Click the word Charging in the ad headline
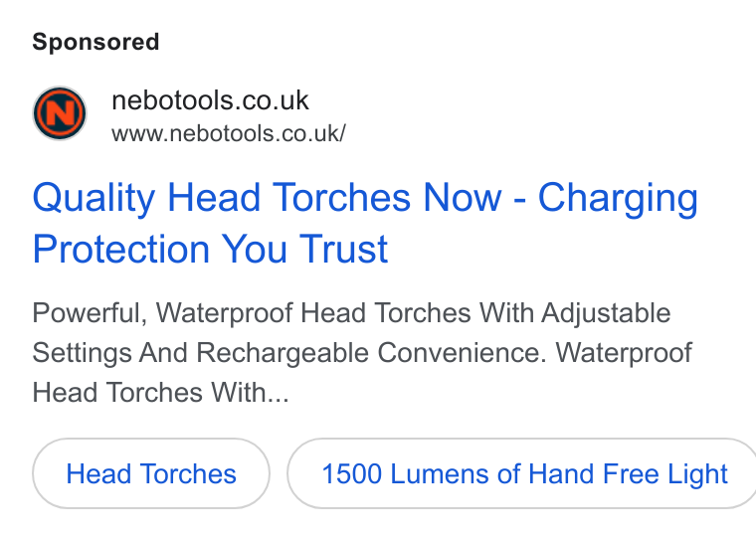 (618, 199)
